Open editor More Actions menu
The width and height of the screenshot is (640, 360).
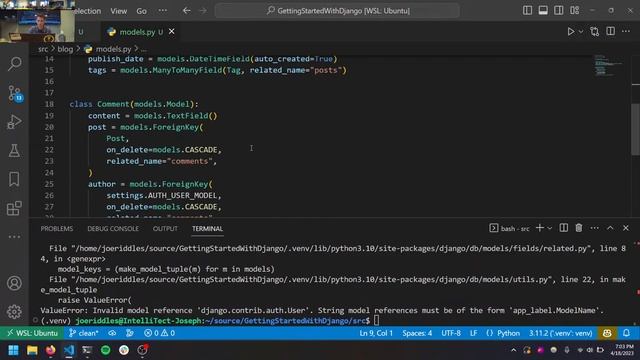[x=626, y=31]
